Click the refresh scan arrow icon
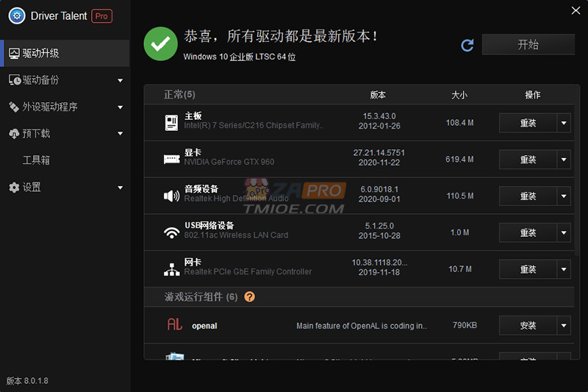Viewport: 588px width, 392px height. pyautogui.click(x=467, y=46)
